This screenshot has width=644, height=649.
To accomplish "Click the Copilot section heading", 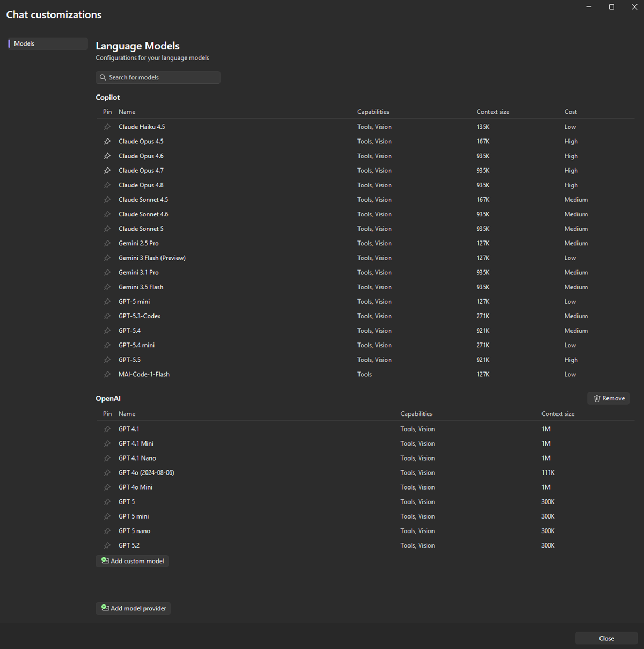I will point(108,97).
